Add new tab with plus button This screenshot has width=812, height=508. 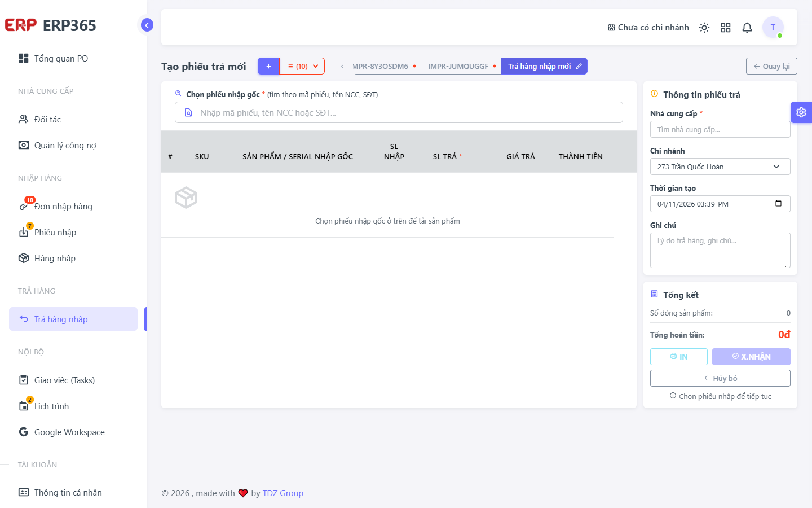(269, 66)
